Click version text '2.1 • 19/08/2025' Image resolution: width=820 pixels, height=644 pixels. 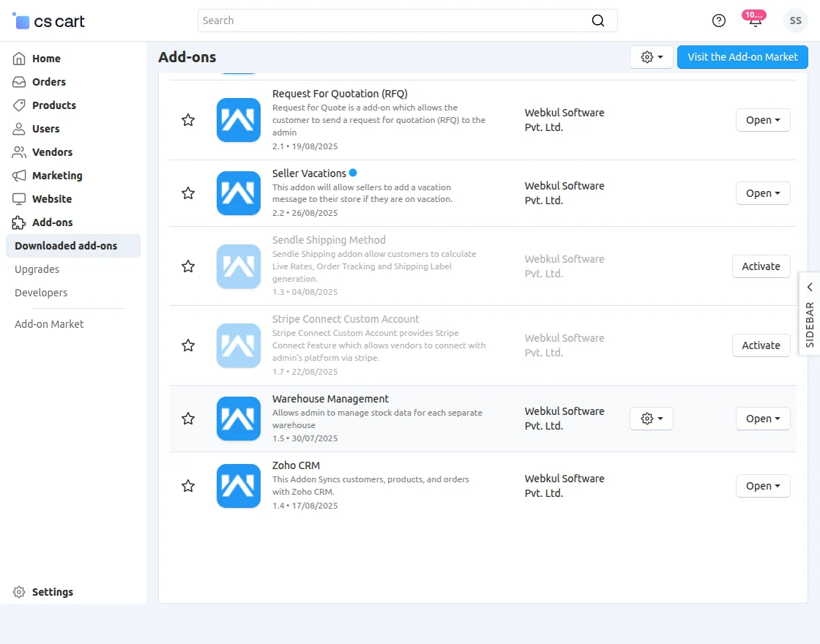click(305, 146)
